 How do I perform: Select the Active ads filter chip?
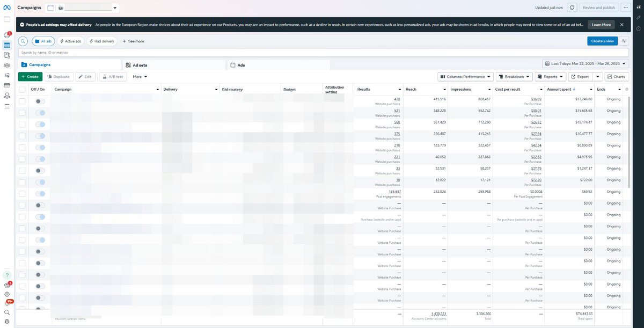tap(70, 41)
